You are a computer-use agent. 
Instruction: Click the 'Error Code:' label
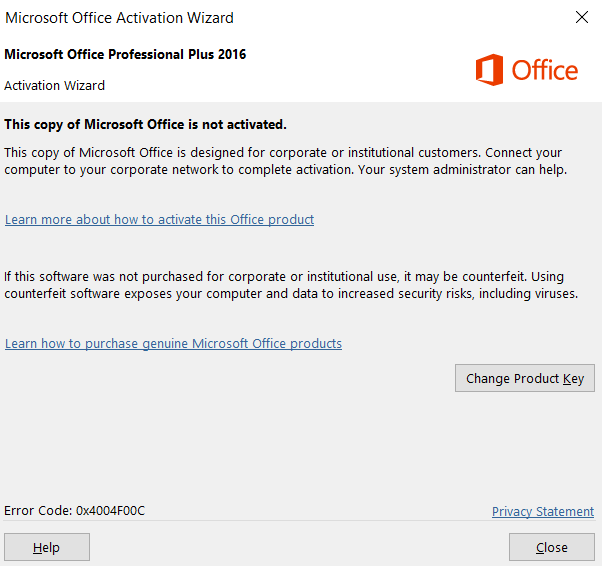[38, 510]
